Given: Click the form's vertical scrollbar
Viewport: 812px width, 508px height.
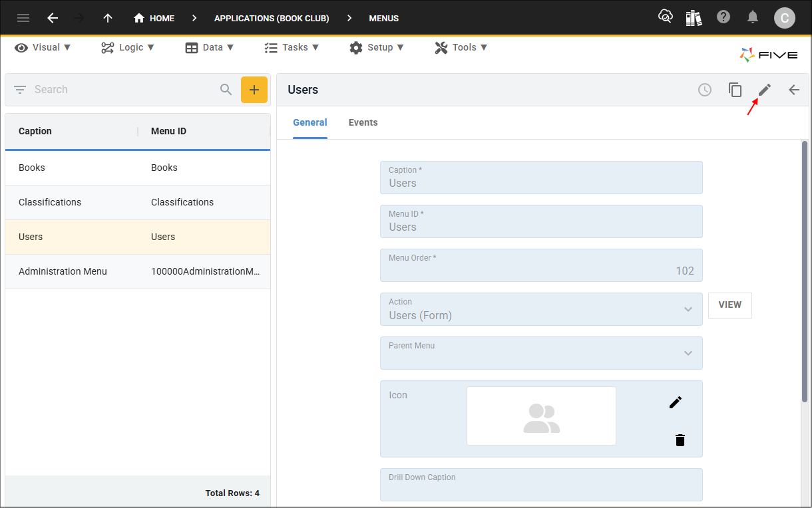Looking at the screenshot, I should [x=805, y=271].
